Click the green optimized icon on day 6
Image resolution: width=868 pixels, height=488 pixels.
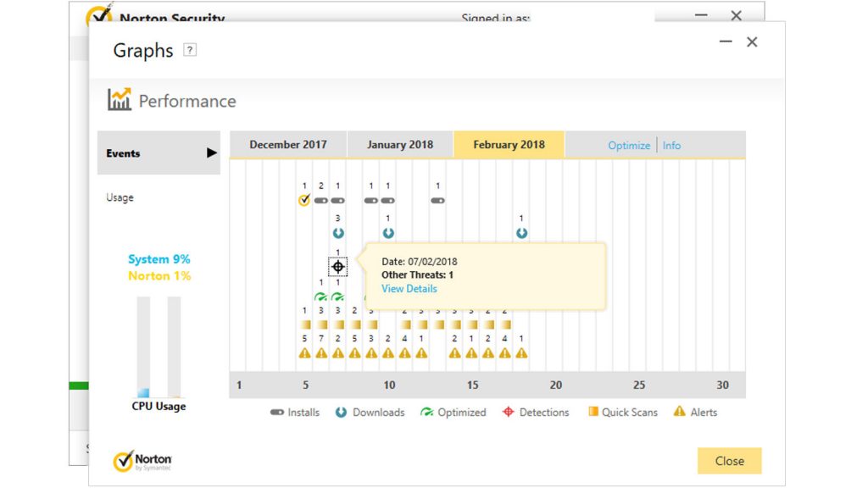point(321,297)
